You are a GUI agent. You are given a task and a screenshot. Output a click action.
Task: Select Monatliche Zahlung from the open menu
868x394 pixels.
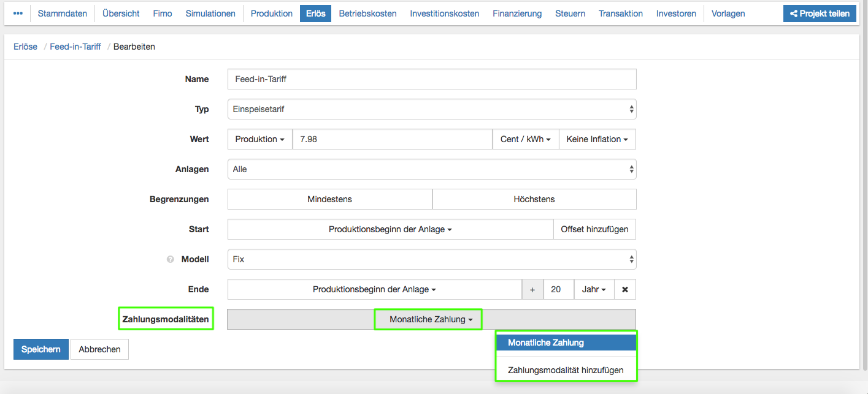pos(566,343)
